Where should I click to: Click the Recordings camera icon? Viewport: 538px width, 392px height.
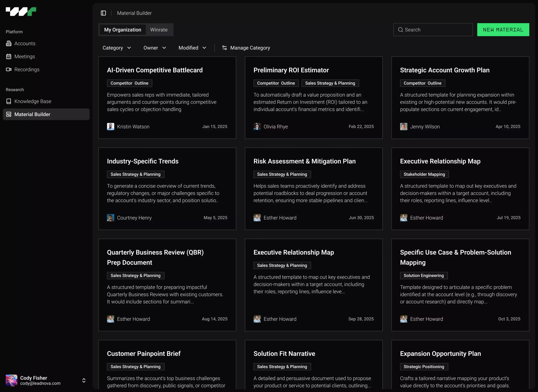click(9, 70)
